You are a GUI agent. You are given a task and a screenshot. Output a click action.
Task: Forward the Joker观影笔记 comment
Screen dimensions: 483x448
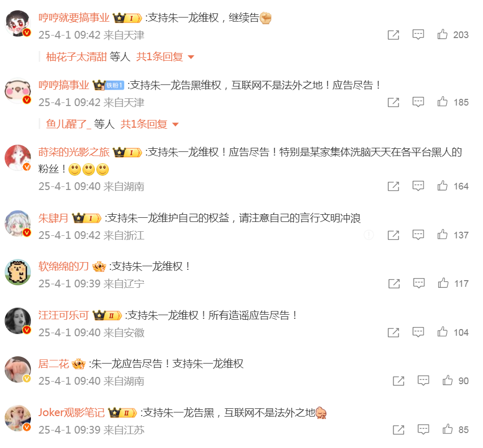coord(398,429)
